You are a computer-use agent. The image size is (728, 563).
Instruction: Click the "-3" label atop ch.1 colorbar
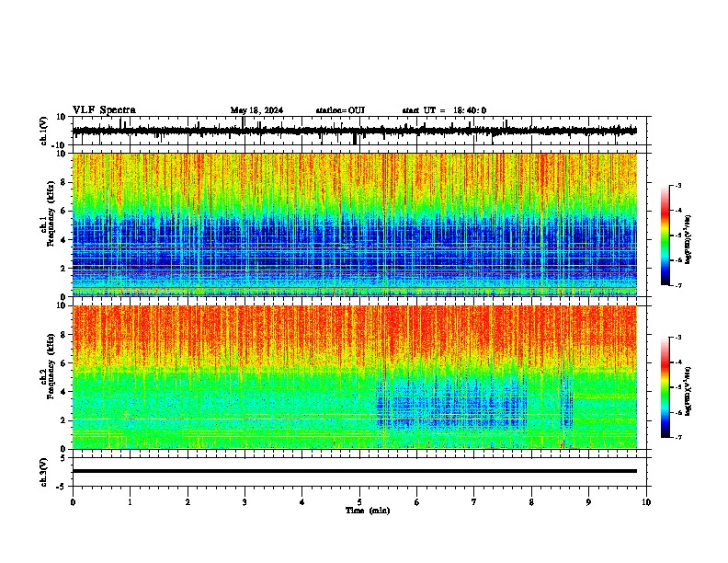coord(677,185)
